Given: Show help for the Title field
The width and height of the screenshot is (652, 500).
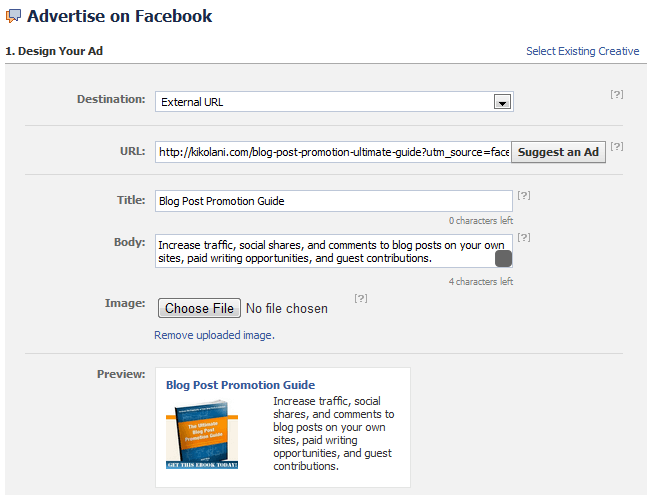Looking at the screenshot, I should coord(524,195).
